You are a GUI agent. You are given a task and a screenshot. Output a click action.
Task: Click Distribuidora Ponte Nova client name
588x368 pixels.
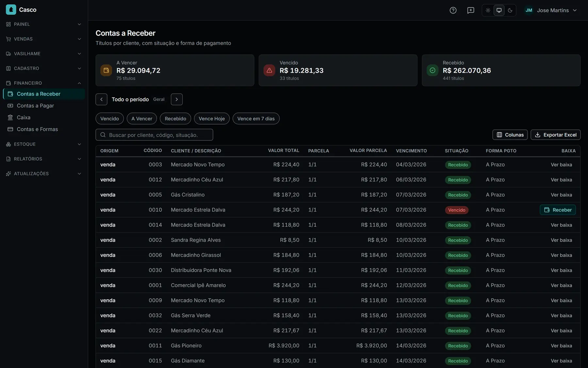coord(201,270)
